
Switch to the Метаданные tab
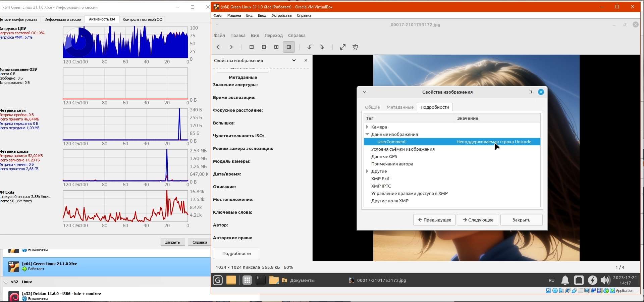tap(400, 107)
